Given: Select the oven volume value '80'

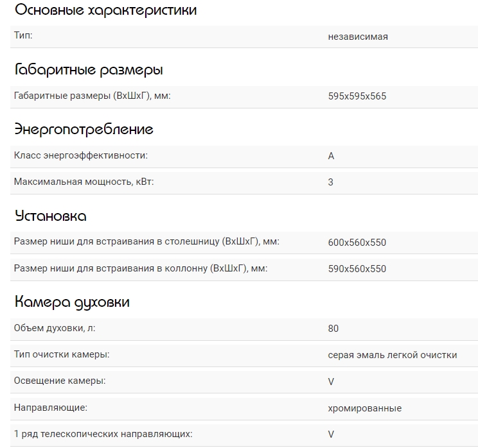Looking at the screenshot, I should click(333, 329).
